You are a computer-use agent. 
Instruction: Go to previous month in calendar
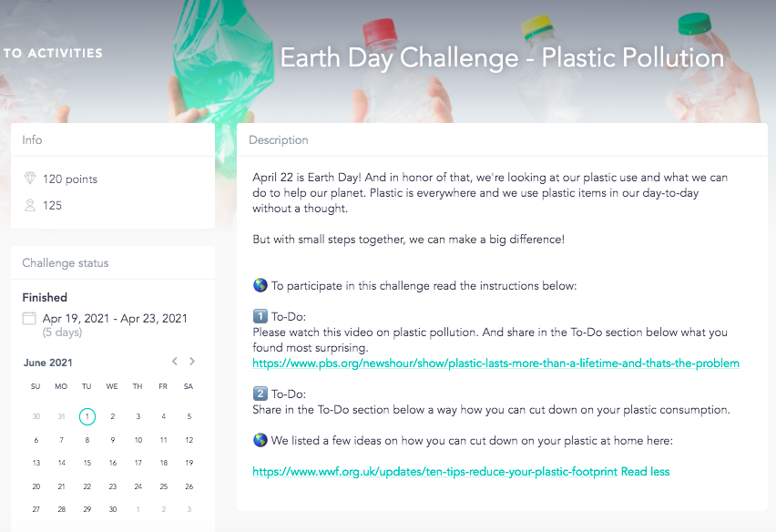pos(175,362)
